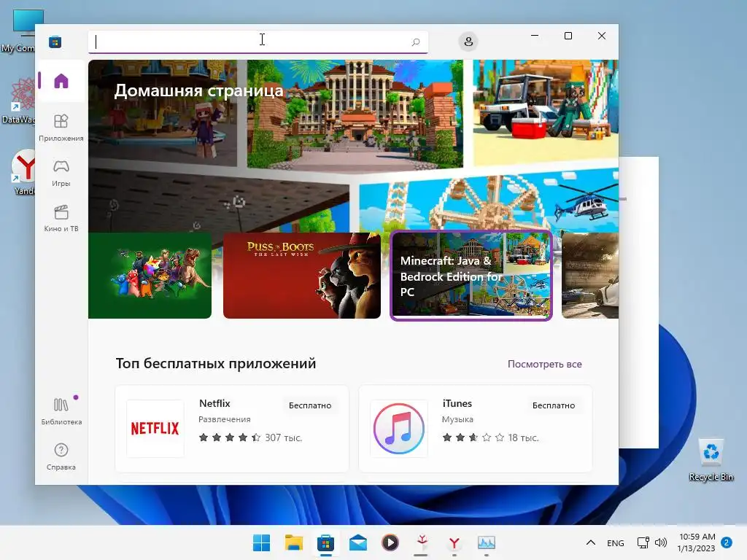Open the Windows Start menu
This screenshot has width=747, height=560.
coord(261,542)
